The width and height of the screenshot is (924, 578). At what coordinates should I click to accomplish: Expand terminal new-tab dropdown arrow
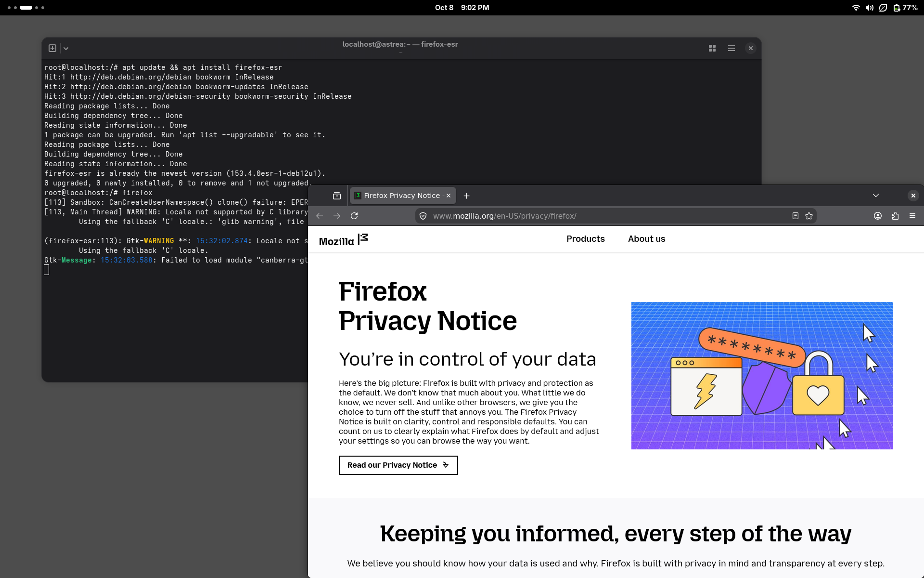[66, 48]
